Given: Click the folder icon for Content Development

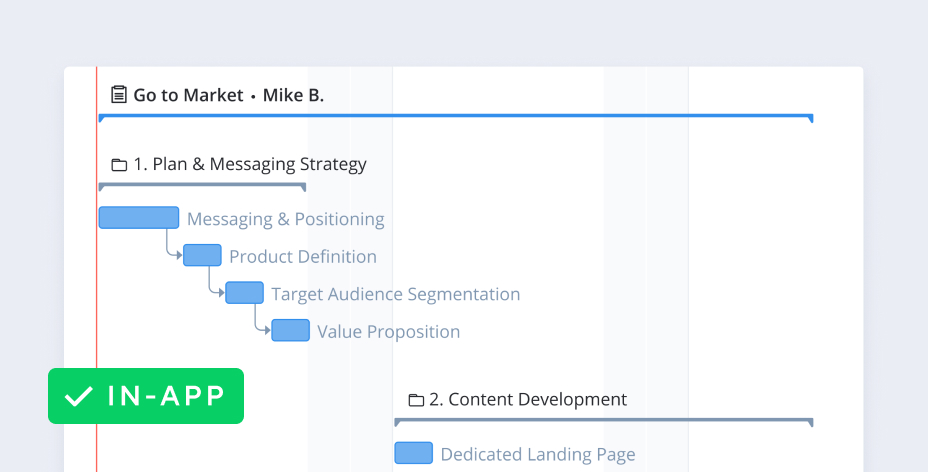Looking at the screenshot, I should click(416, 400).
